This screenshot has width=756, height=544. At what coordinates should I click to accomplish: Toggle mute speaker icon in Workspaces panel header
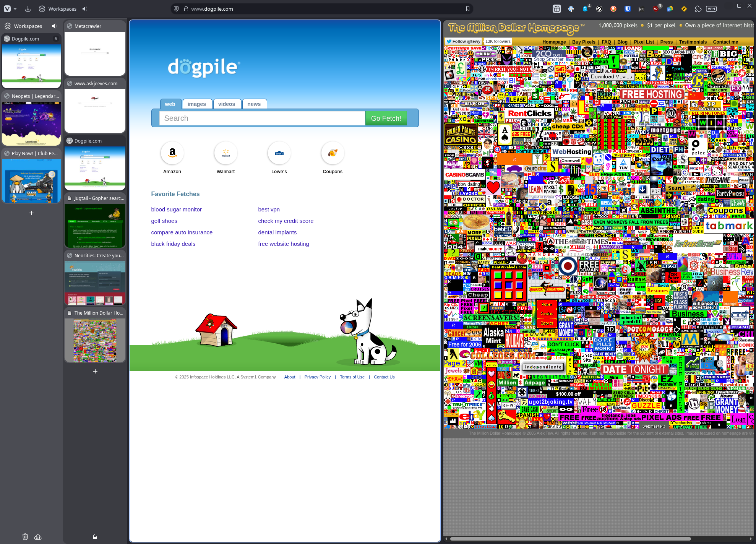(x=54, y=26)
